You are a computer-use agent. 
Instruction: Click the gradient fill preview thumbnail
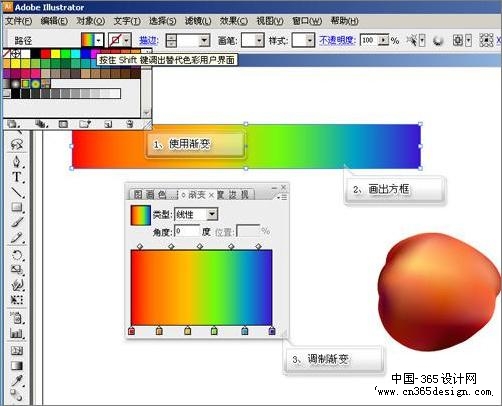140,215
